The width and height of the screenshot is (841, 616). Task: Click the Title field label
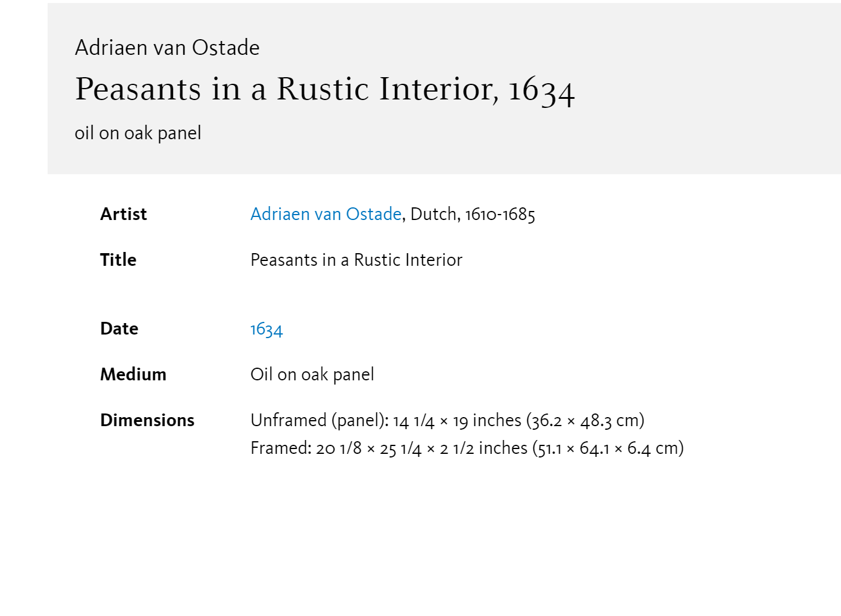point(118,260)
